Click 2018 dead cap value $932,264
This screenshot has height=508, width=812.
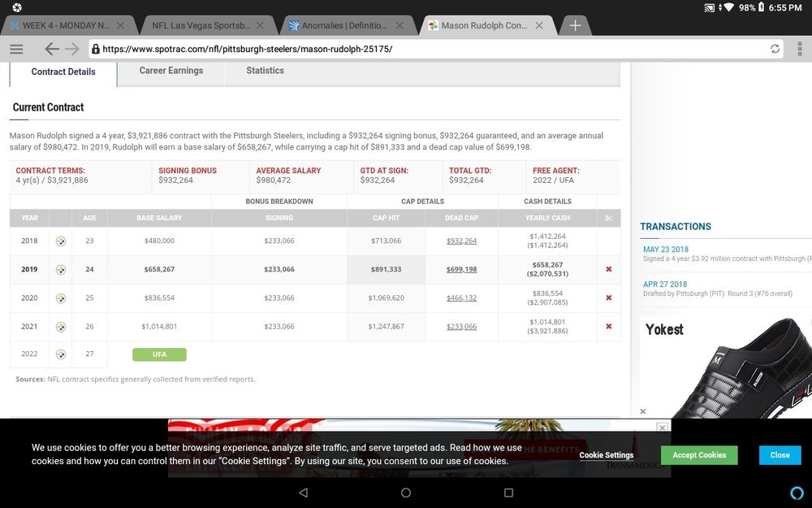(461, 241)
